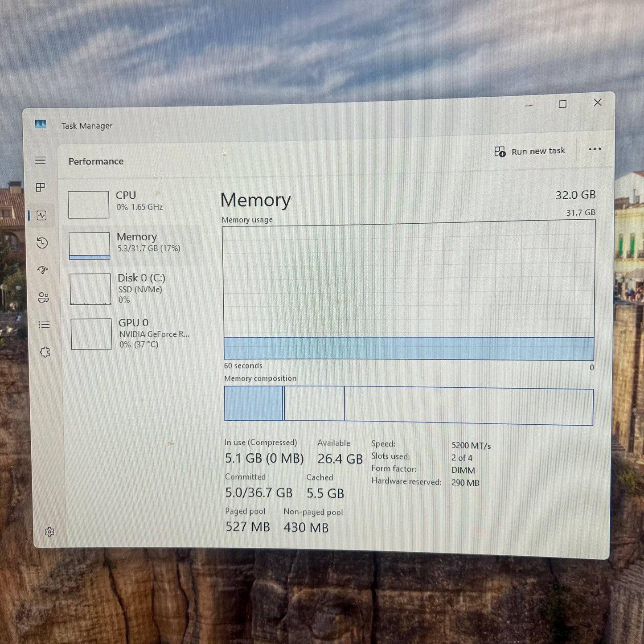
Task: Open Task Manager settings gear
Action: (49, 532)
